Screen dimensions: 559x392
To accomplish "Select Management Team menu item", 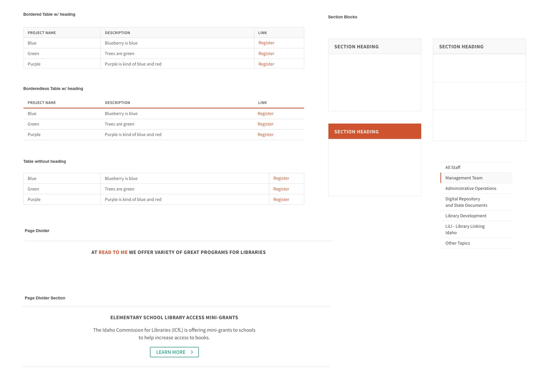I will coord(476,178).
